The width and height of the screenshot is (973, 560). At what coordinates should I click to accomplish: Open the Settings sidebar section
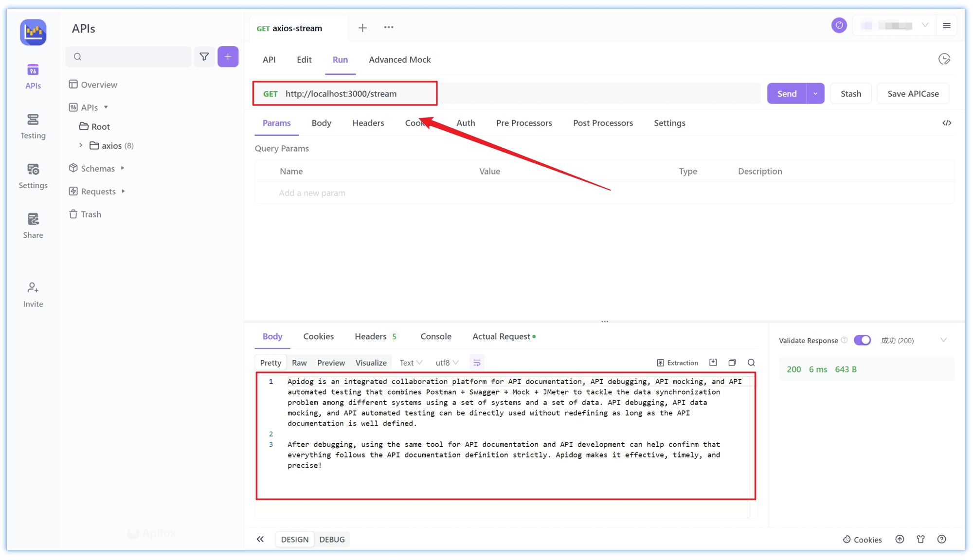point(33,176)
